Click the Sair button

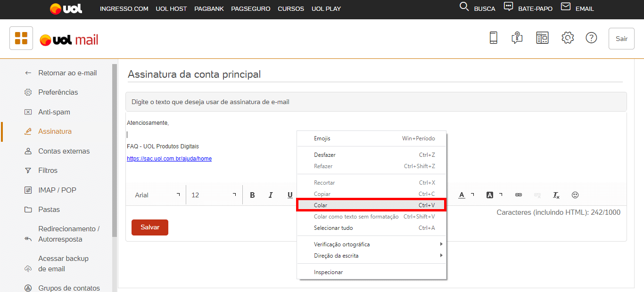pyautogui.click(x=621, y=39)
